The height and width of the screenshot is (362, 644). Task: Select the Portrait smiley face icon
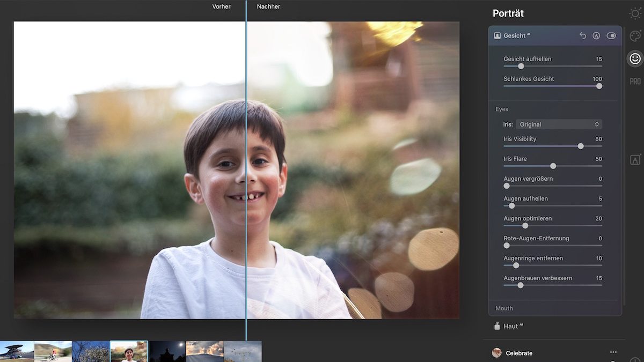[635, 58]
